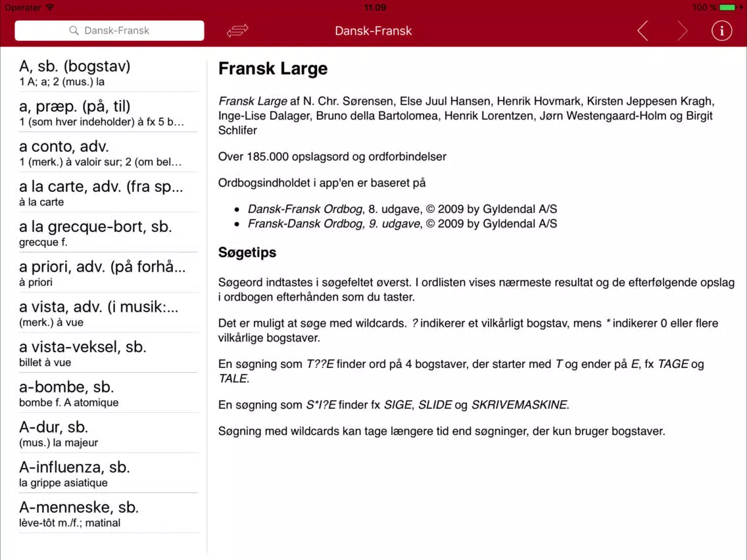Click the 'Søgetips' heading
This screenshot has height=560, width=747.
coord(247,252)
